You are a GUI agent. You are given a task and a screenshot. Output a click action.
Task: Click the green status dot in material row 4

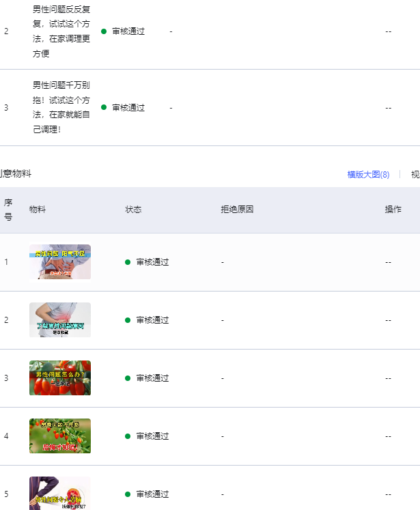coord(128,436)
